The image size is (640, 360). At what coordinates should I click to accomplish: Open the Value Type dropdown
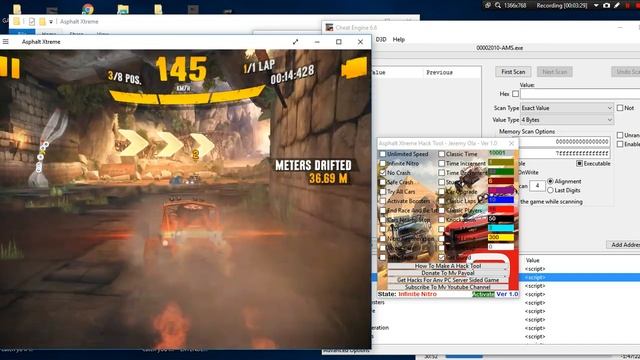pos(567,120)
